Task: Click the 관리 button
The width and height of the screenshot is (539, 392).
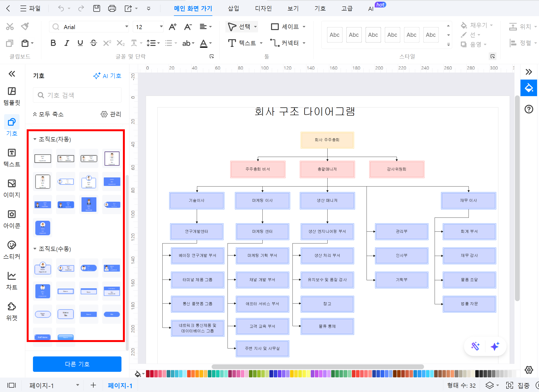Action: pyautogui.click(x=111, y=114)
